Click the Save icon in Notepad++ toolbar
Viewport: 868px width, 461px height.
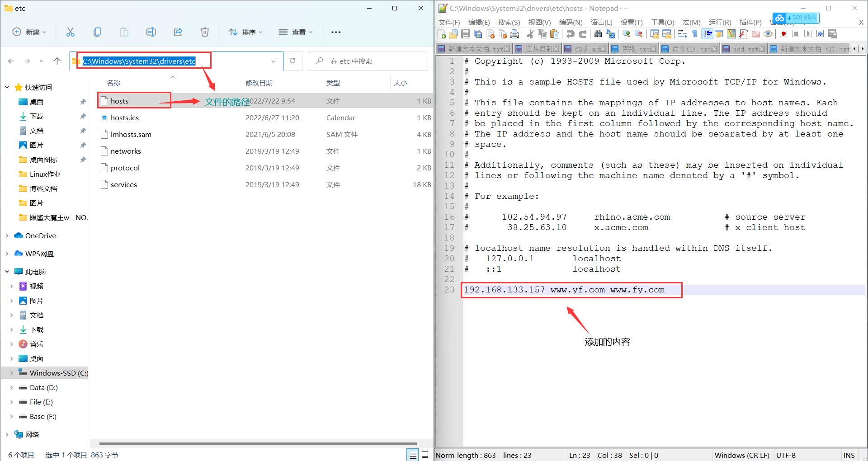pyautogui.click(x=466, y=34)
